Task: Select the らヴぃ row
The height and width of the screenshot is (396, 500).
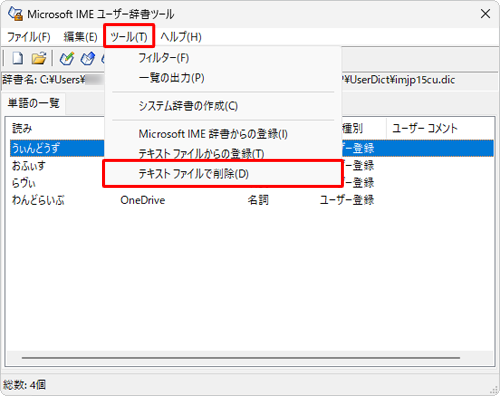Action: (252, 183)
